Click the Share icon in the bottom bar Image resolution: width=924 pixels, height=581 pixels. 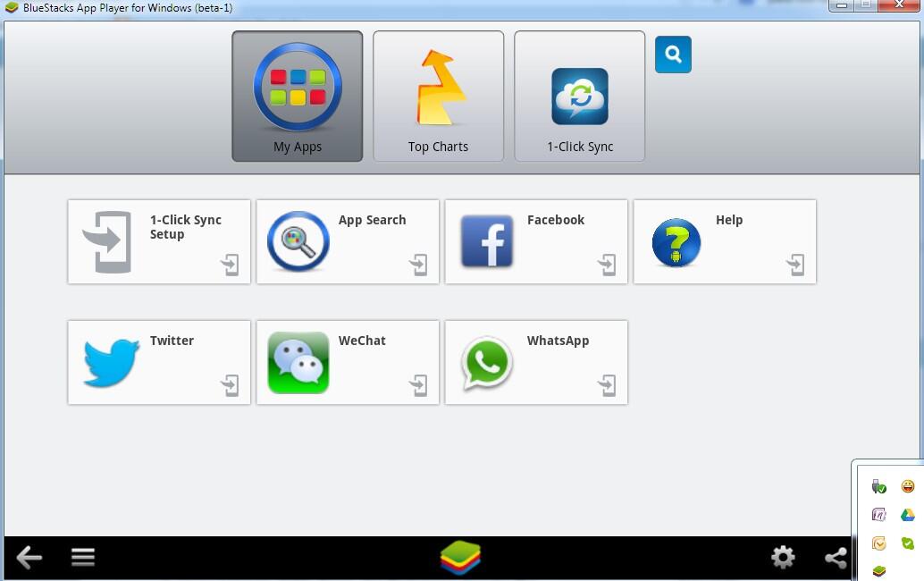tap(836, 557)
